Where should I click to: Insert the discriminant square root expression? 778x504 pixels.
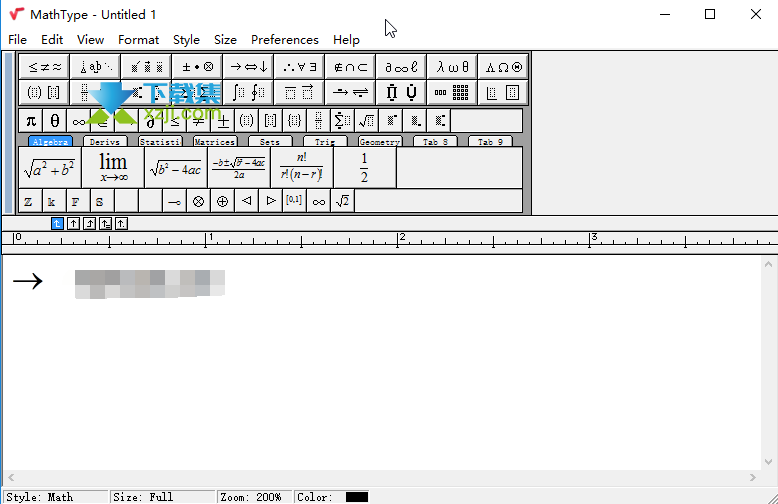pyautogui.click(x=176, y=168)
